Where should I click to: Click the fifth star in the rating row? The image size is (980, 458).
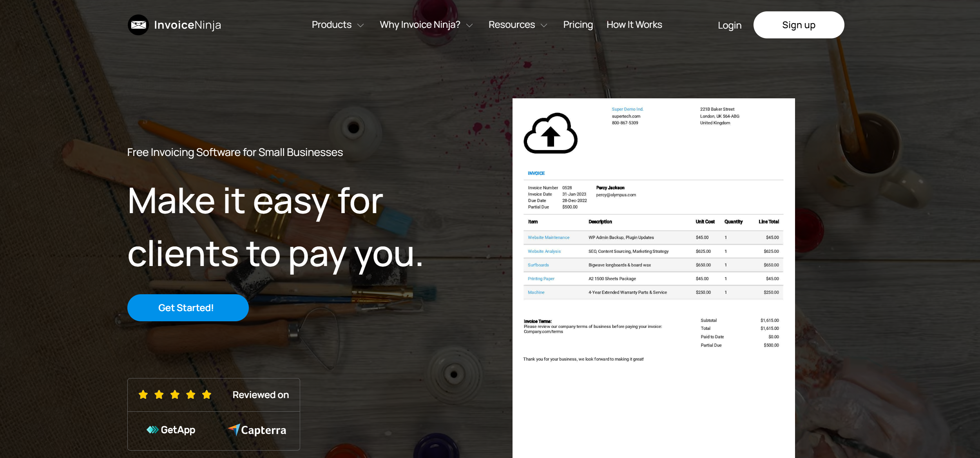click(x=207, y=395)
